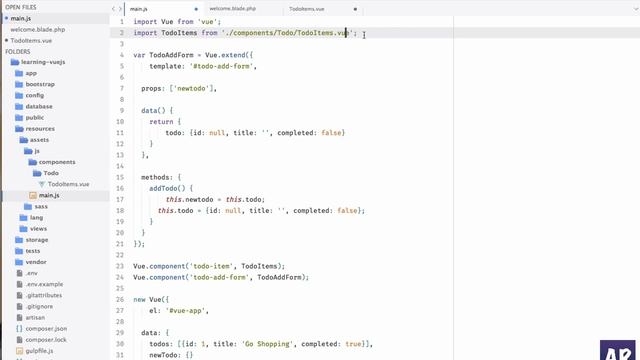This screenshot has width=640, height=360.
Task: Close the unsaved TodoItems.vue tab dot
Action: click(355, 9)
